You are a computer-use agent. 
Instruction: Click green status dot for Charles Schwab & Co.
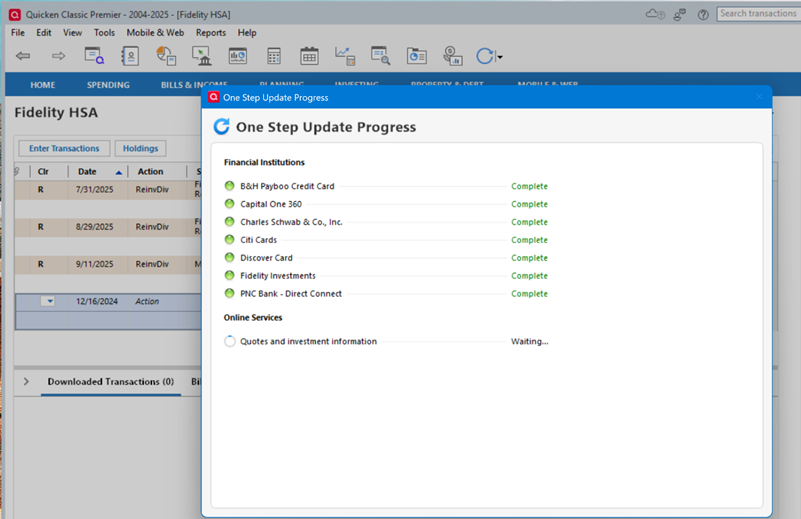coord(230,221)
